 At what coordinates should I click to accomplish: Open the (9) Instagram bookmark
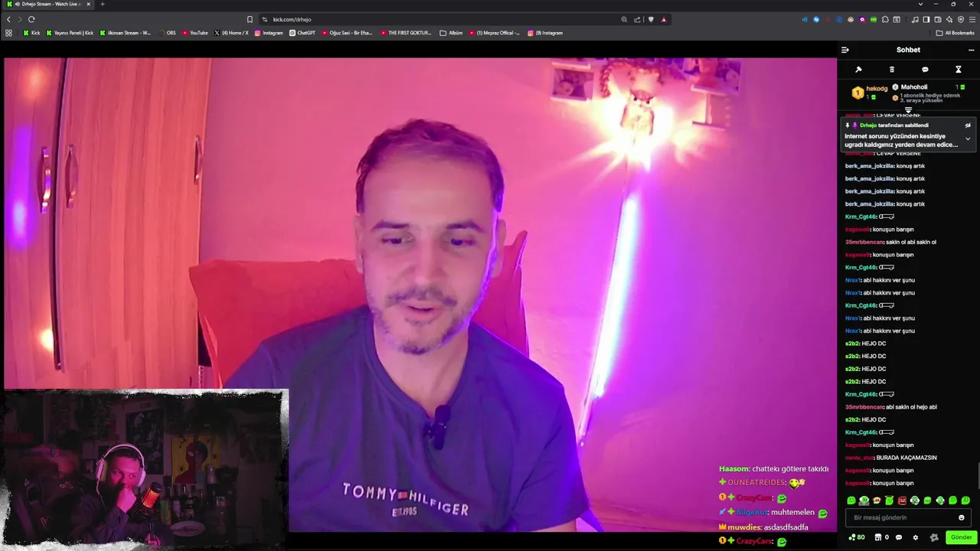544,33
